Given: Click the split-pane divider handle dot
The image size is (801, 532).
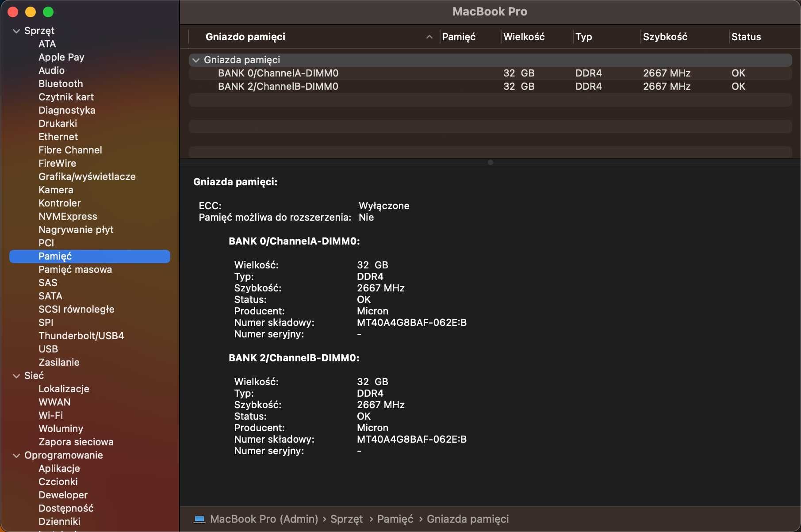Looking at the screenshot, I should [490, 162].
